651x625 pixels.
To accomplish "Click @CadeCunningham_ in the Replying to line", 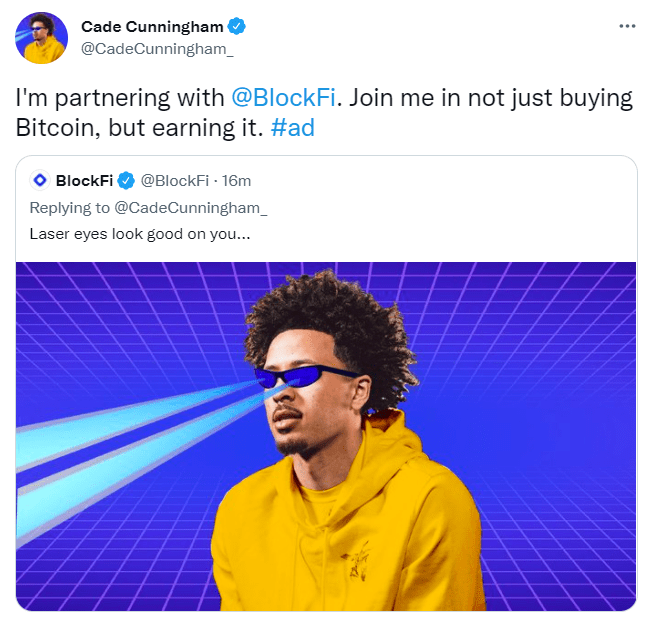I will (x=191, y=208).
